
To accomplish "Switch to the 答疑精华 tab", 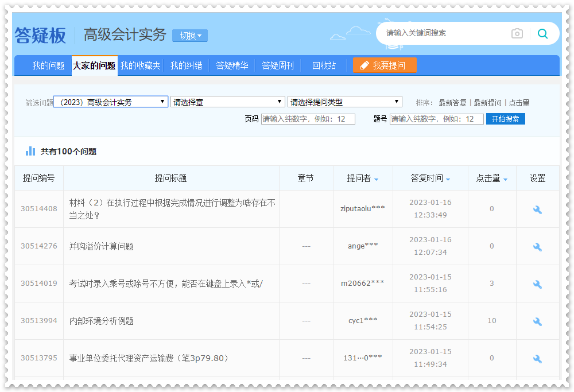I will pyautogui.click(x=231, y=65).
